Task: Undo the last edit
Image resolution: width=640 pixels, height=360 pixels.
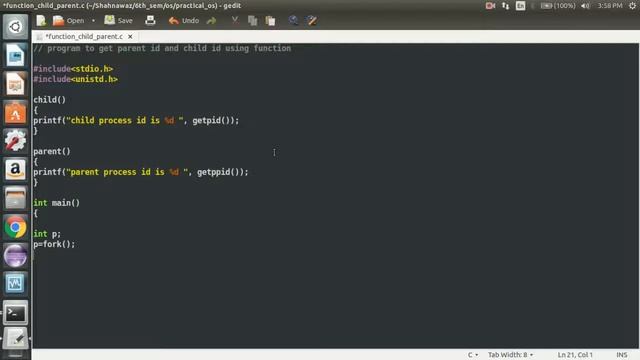Action: click(x=184, y=20)
